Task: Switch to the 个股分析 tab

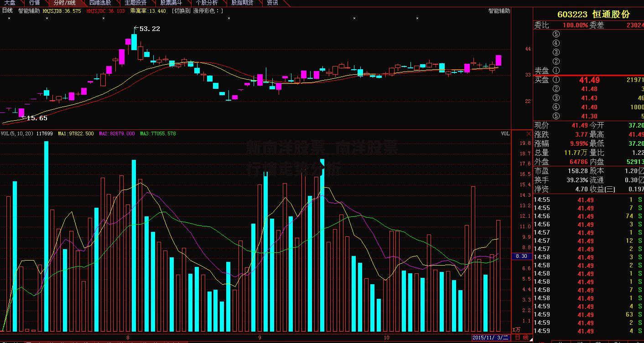Action: tap(207, 3)
